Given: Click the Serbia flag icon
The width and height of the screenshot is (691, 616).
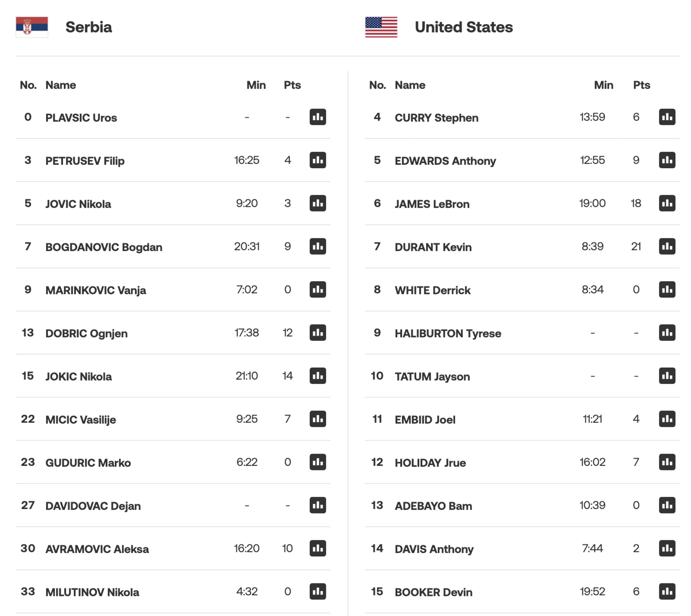Looking at the screenshot, I should tap(32, 27).
